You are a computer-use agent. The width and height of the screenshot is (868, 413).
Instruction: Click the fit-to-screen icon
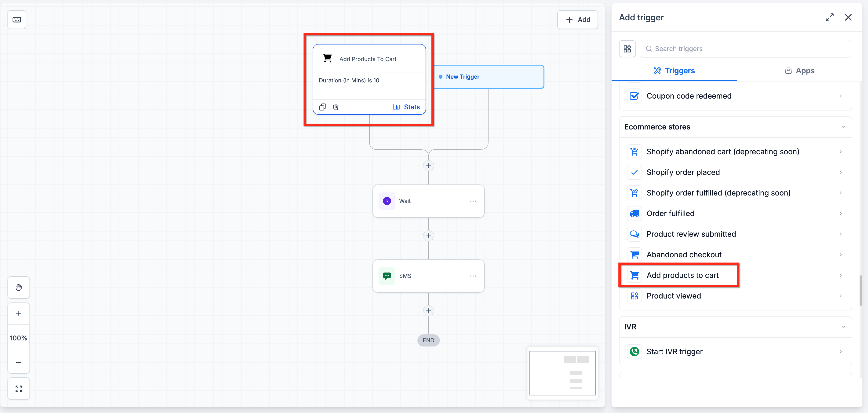(x=19, y=388)
